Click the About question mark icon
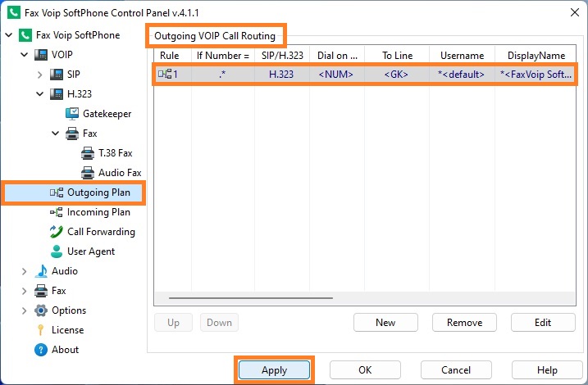 coord(41,350)
